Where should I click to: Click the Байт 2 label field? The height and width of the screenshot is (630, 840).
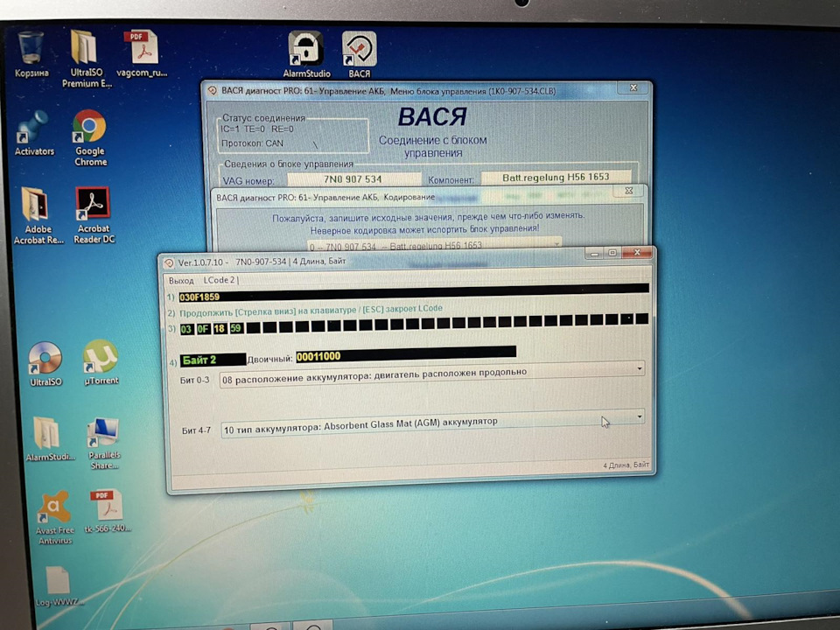click(x=213, y=360)
